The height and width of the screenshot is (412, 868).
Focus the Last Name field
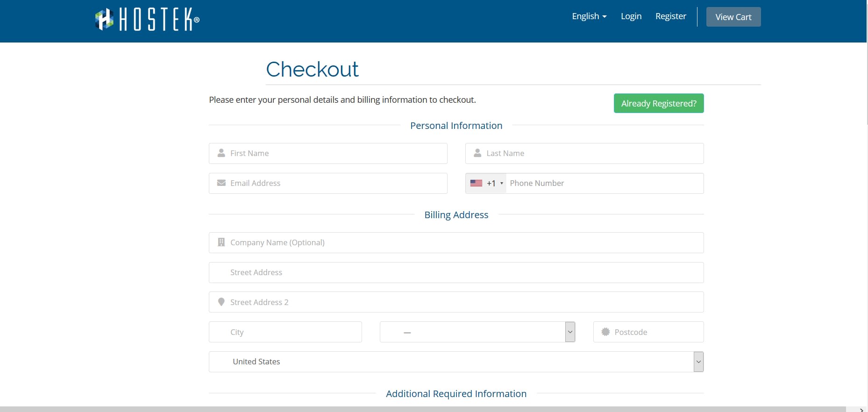click(584, 153)
